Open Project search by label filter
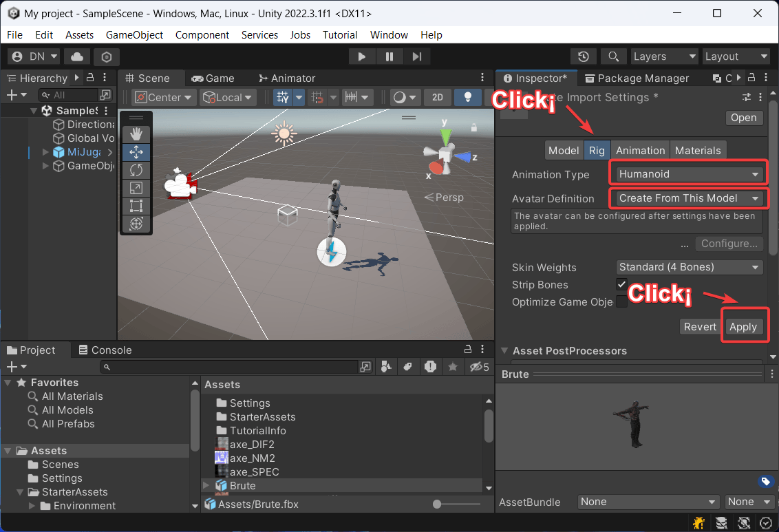This screenshot has height=532, width=779. coord(408,367)
